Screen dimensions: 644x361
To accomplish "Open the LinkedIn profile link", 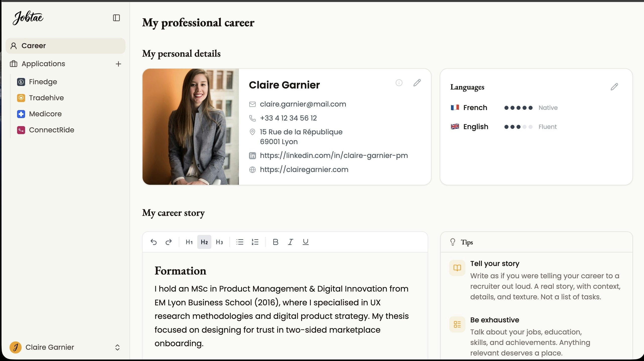I will [x=334, y=155].
